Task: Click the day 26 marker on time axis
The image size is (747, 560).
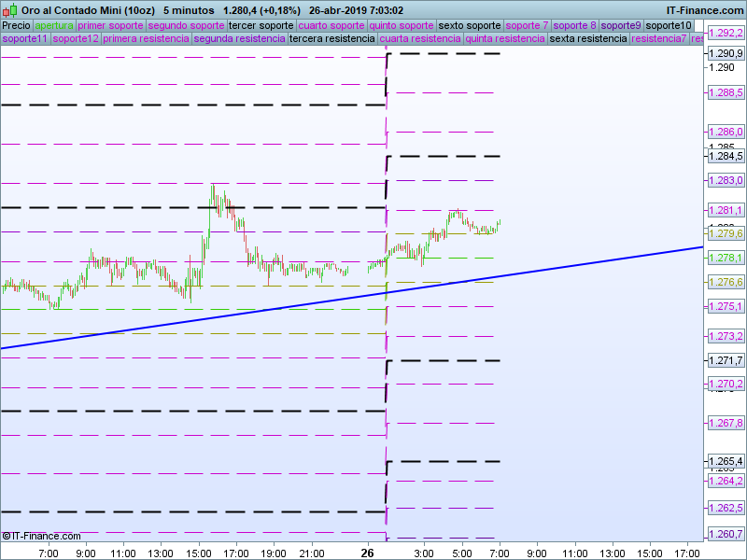Action: (367, 553)
